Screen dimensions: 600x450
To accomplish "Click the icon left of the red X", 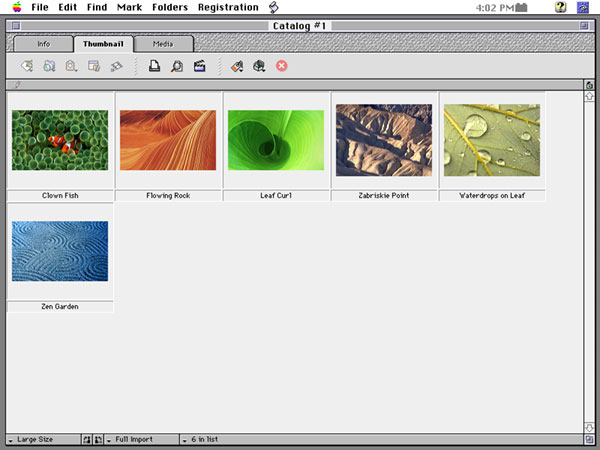I will pos(259,67).
